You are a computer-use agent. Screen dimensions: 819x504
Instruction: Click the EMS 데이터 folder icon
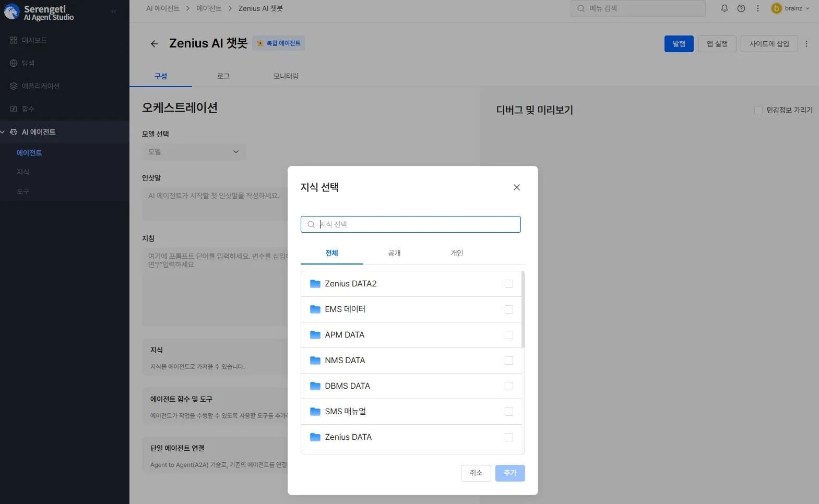tap(315, 309)
